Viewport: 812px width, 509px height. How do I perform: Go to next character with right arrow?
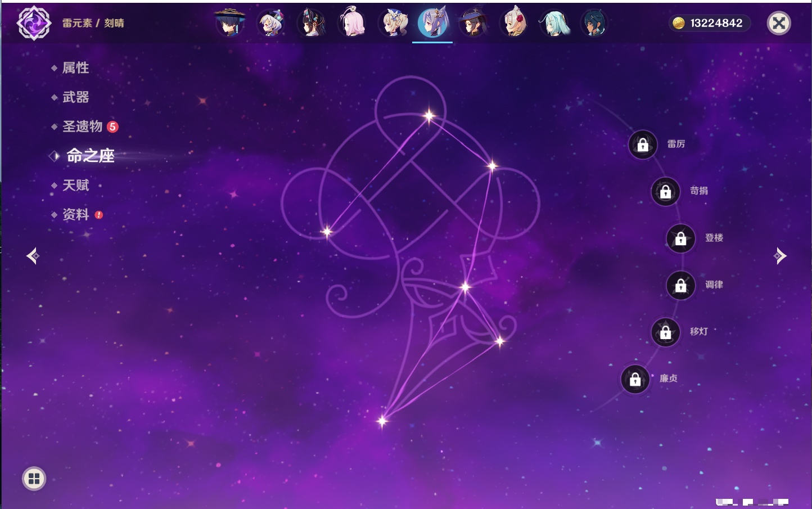[780, 256]
